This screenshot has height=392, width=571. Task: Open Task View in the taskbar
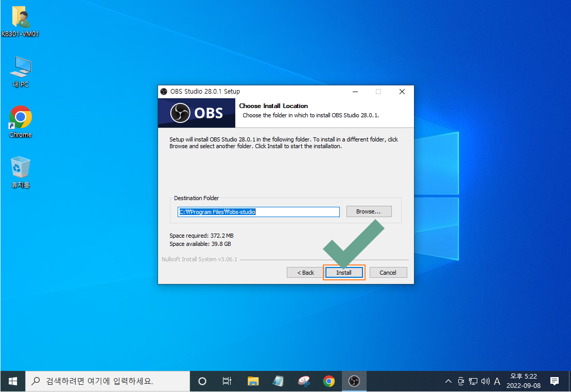tap(227, 381)
